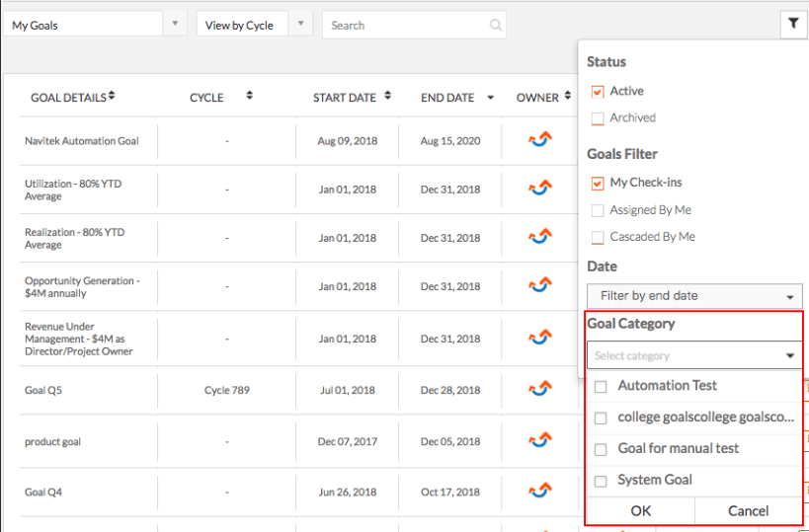The height and width of the screenshot is (532, 809).
Task: Enable the Archived status checkbox
Action: [x=598, y=118]
